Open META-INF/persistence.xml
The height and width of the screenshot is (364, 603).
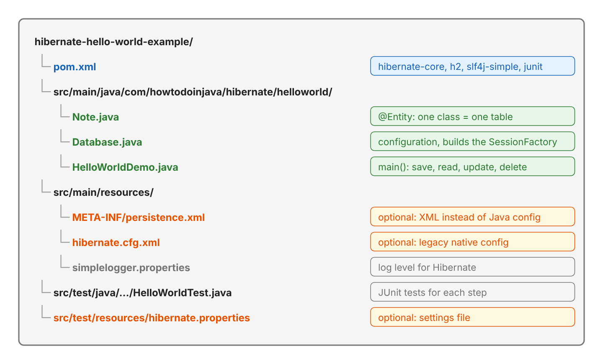139,218
